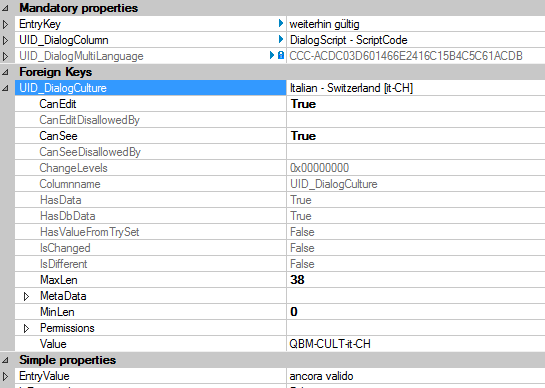This screenshot has width=545, height=388.
Task: Collapse the UID_DialogCulture row
Action: 6,88
